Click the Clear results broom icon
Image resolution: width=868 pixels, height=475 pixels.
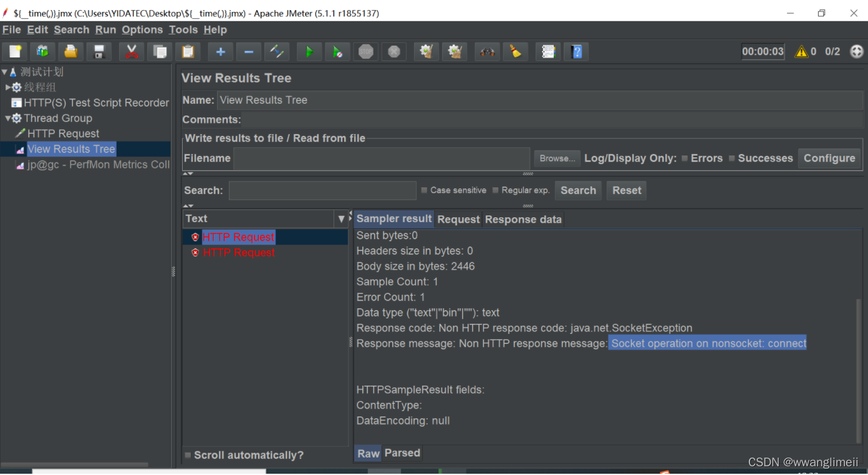click(427, 52)
